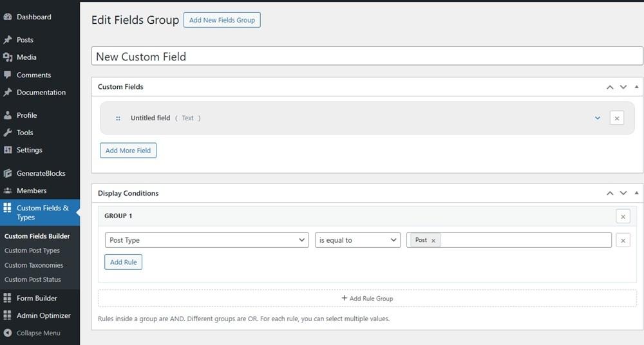Collapse the Custom Fields panel with its triangle
This screenshot has width=644, height=345.
point(636,87)
